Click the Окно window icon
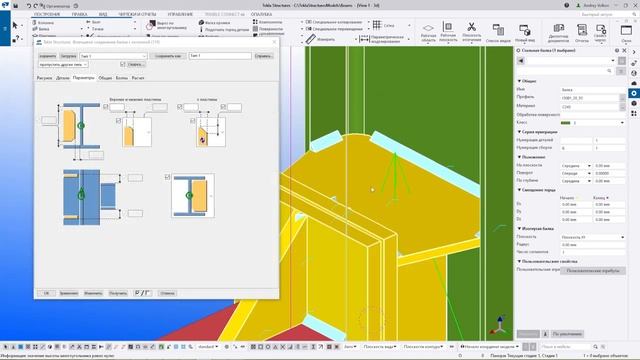The image size is (640, 360). 626,33
